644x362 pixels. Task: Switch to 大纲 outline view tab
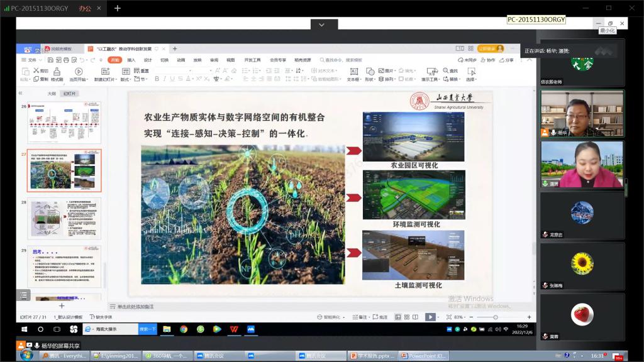click(x=52, y=93)
